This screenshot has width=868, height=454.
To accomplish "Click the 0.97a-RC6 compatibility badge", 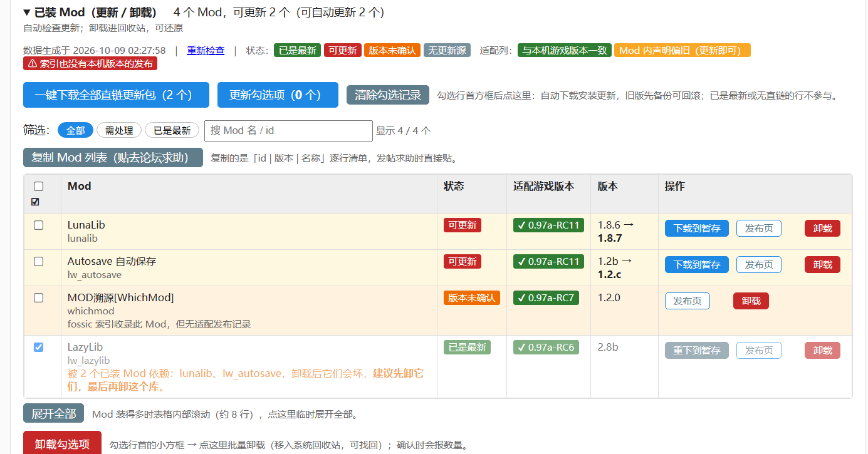I will click(x=546, y=348).
